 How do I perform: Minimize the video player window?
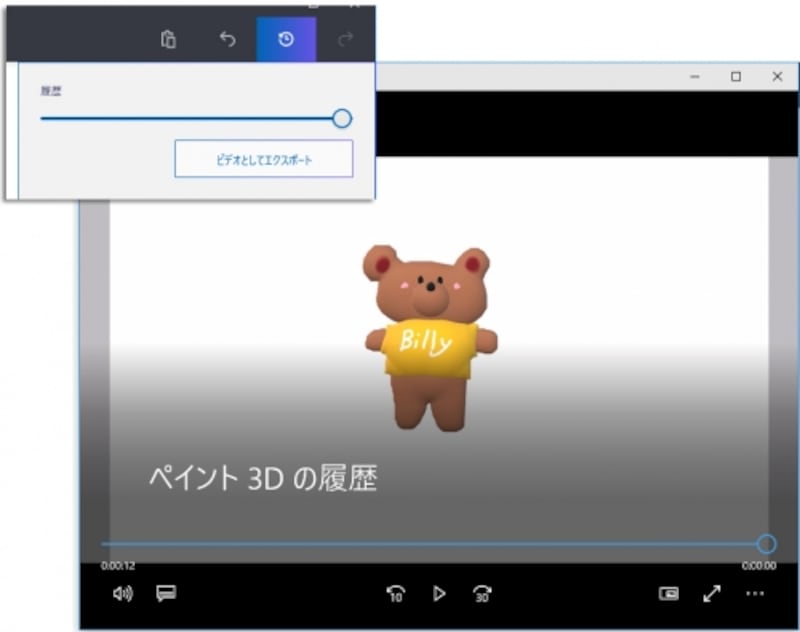coord(695,77)
